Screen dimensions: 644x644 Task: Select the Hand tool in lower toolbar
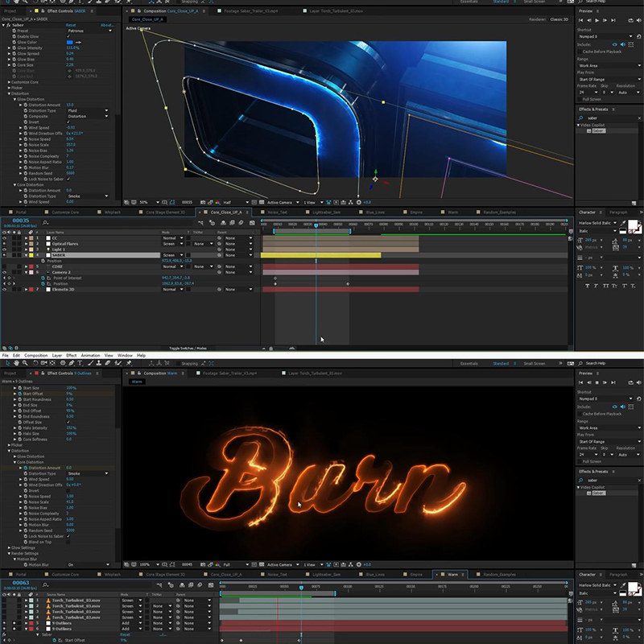click(x=16, y=363)
